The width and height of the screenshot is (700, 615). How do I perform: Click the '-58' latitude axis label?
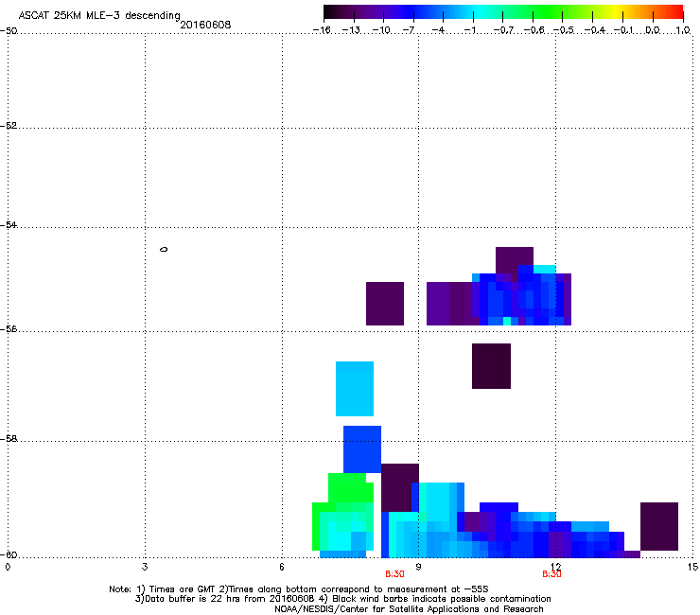point(9,439)
